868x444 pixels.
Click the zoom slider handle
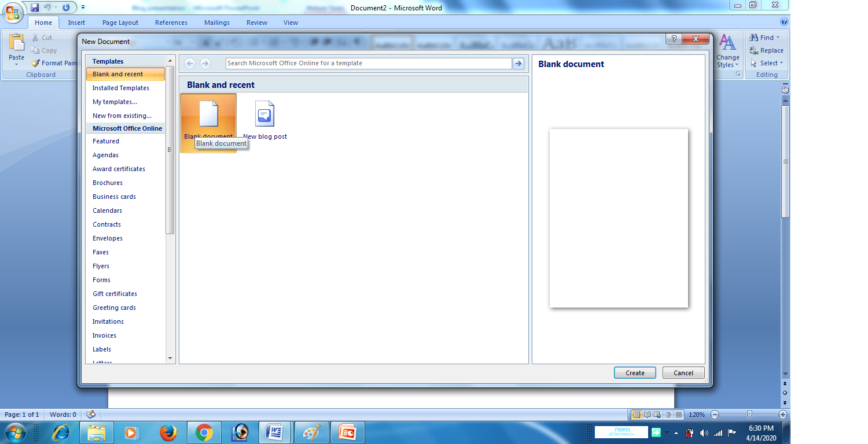click(749, 414)
